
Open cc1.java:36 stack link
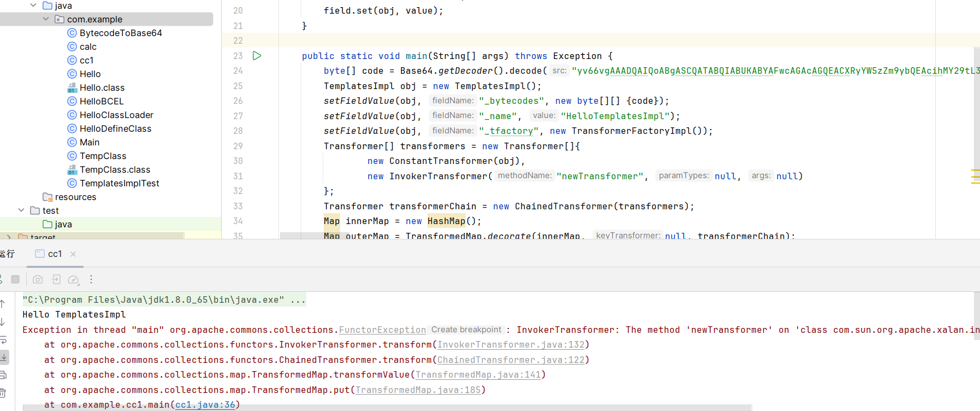(205, 405)
